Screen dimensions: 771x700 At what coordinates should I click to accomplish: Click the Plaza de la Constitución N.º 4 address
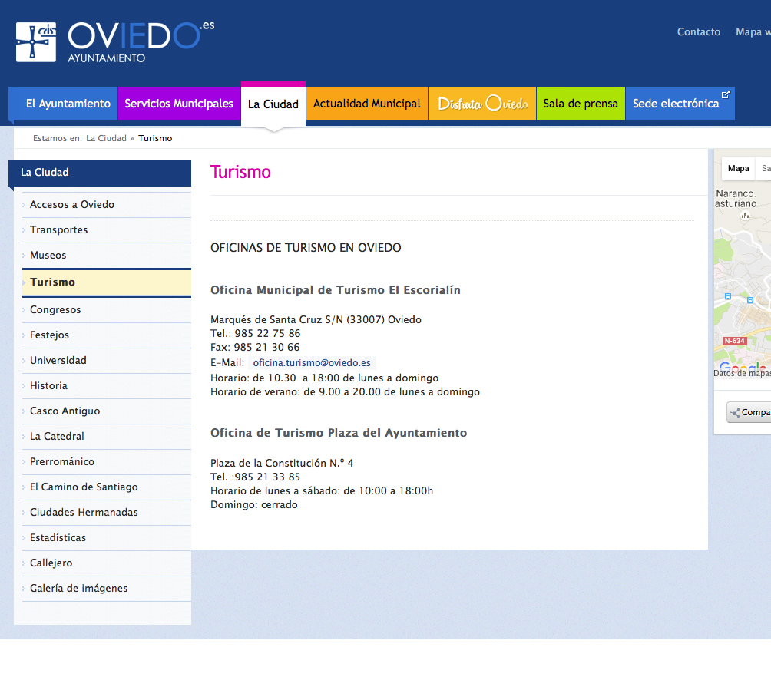[282, 463]
